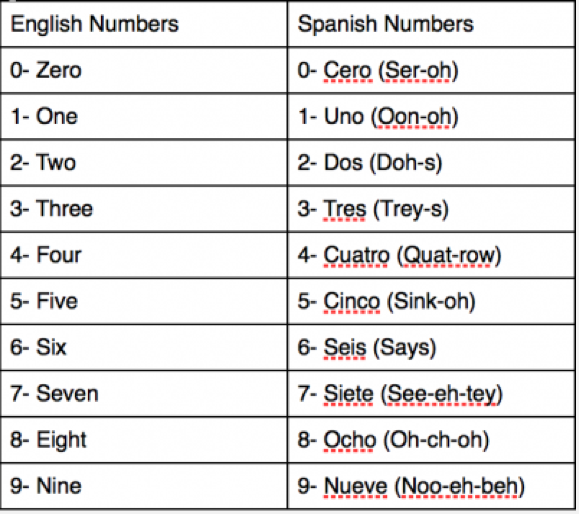Viewport: 579px width, 514px height.
Task: Select the cell reading 0- Zero
Action: pos(144,70)
